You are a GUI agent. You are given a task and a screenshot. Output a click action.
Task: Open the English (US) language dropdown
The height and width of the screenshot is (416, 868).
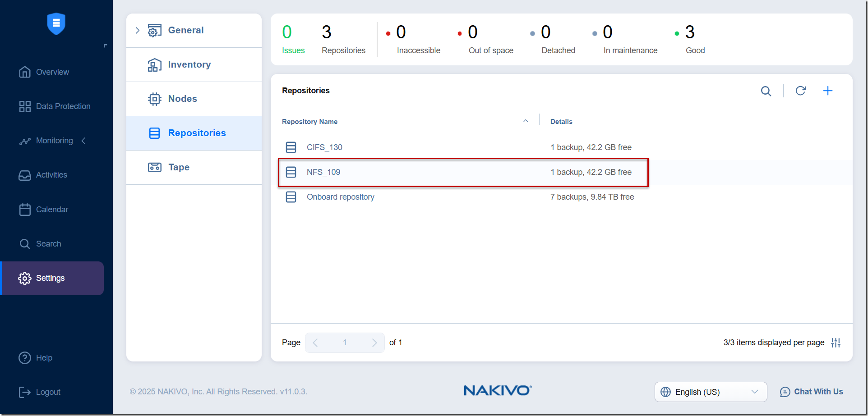tap(711, 392)
